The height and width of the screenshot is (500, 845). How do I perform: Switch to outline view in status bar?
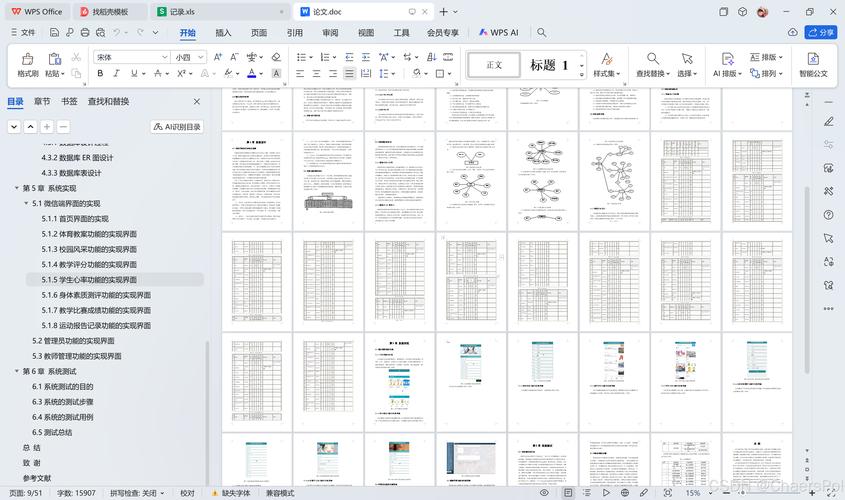pyautogui.click(x=587, y=492)
